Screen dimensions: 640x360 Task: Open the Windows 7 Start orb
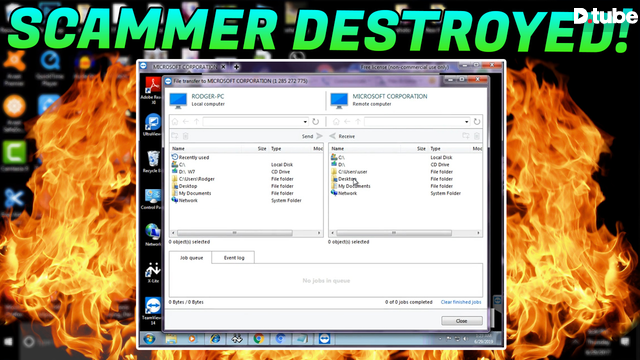(149, 339)
